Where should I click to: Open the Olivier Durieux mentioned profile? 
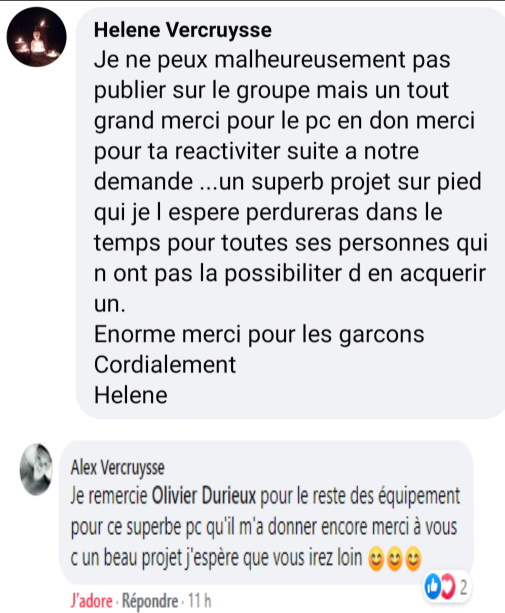203,496
